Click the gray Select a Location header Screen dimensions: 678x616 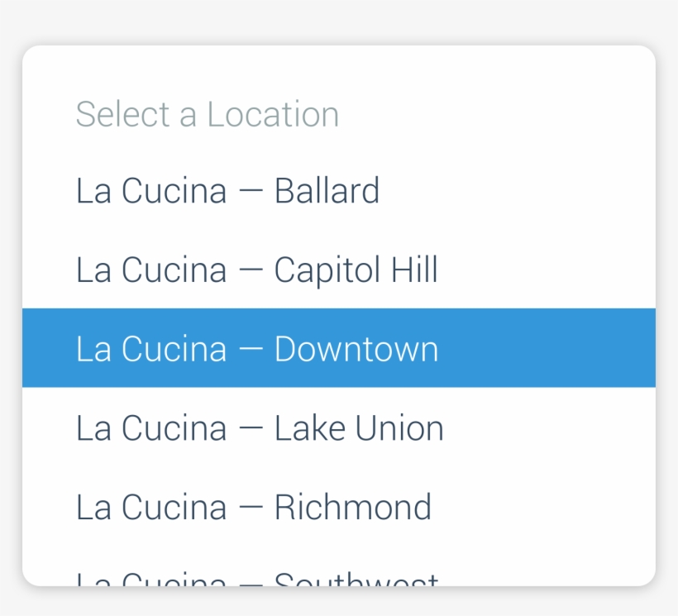click(208, 114)
